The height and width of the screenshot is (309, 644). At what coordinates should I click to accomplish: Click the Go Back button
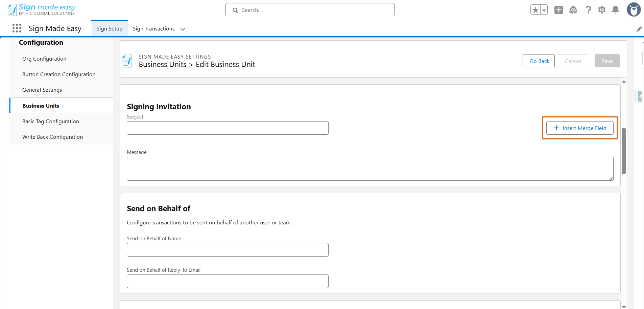[539, 61]
